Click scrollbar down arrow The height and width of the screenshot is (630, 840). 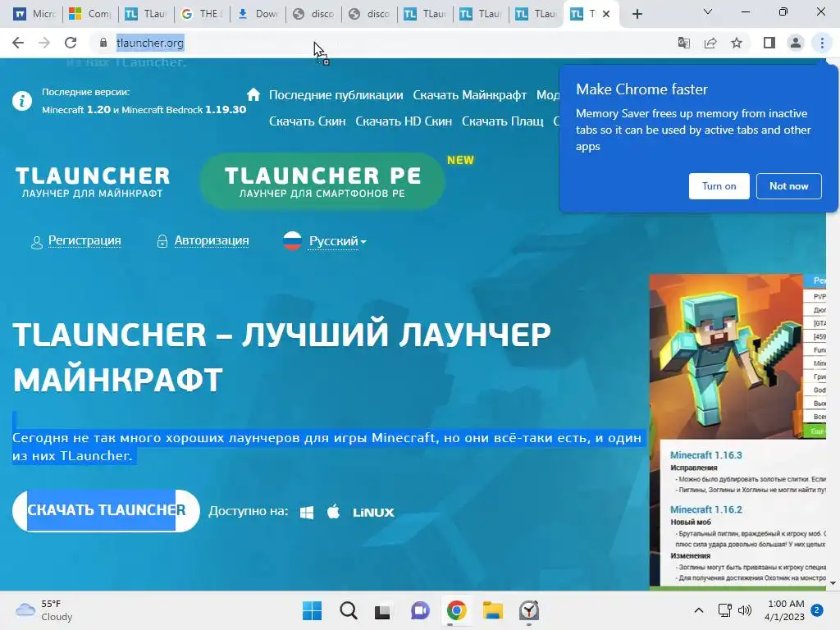(833, 583)
